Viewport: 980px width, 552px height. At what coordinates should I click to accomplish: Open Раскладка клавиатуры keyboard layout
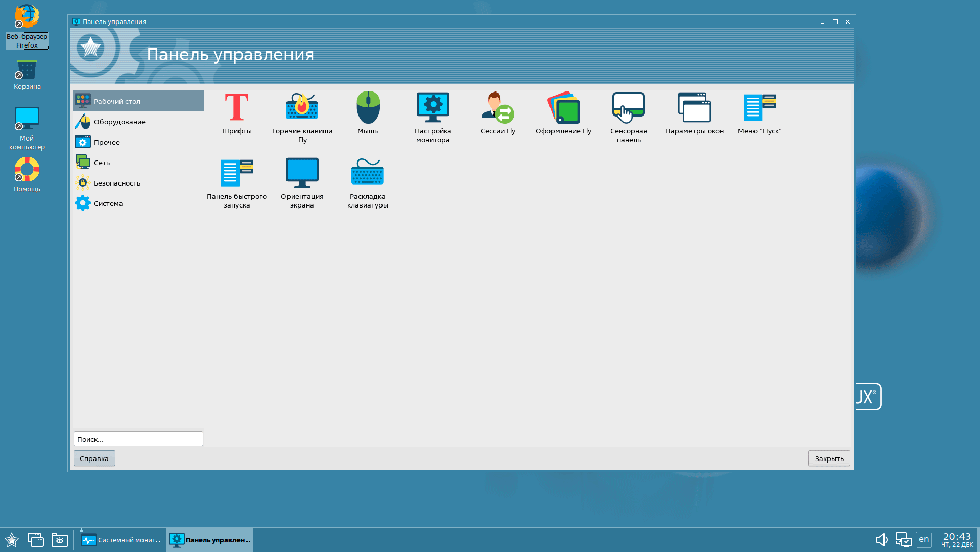click(368, 183)
